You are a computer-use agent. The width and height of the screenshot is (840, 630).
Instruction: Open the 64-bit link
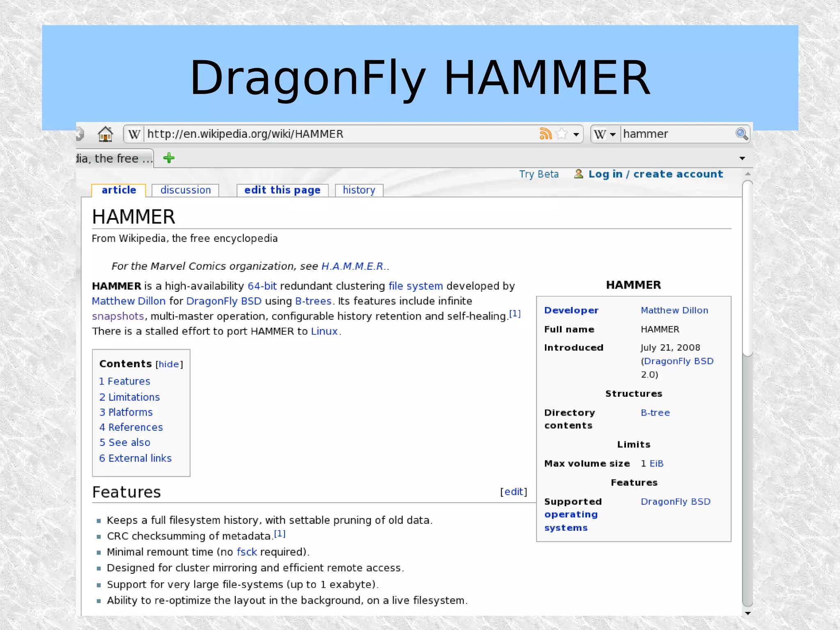click(x=262, y=286)
